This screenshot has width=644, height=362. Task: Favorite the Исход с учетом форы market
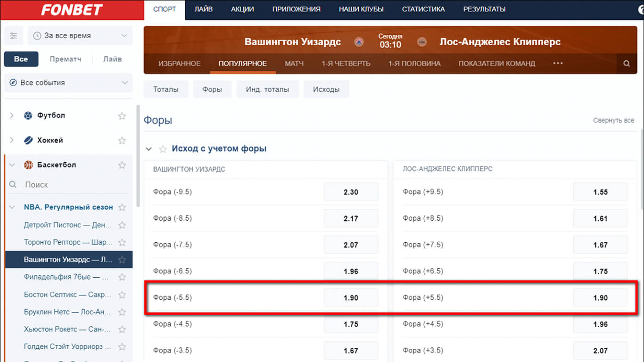click(x=163, y=149)
